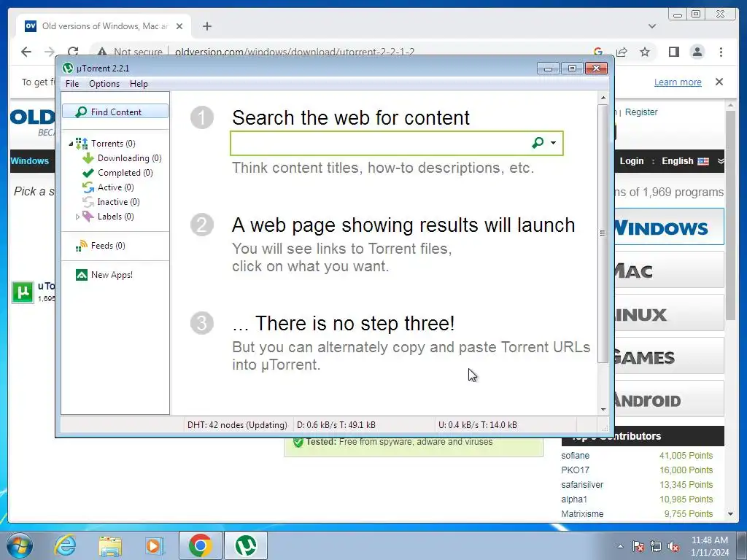Open the search engine dropdown arrow
747x560 pixels.
tap(553, 143)
